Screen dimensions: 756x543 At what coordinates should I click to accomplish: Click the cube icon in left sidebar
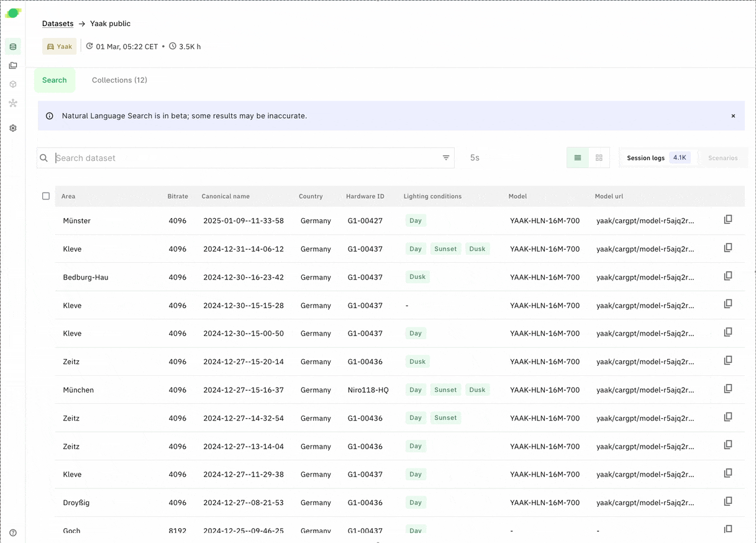coord(13,84)
